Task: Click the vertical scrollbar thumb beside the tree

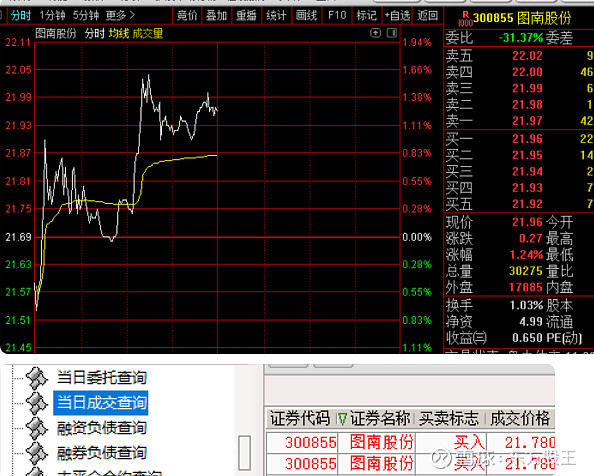Action: point(245,453)
